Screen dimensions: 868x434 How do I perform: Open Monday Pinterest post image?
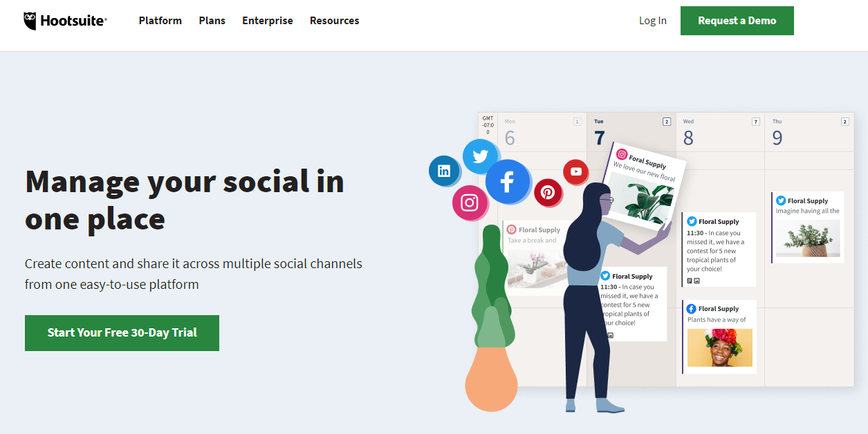(x=536, y=267)
